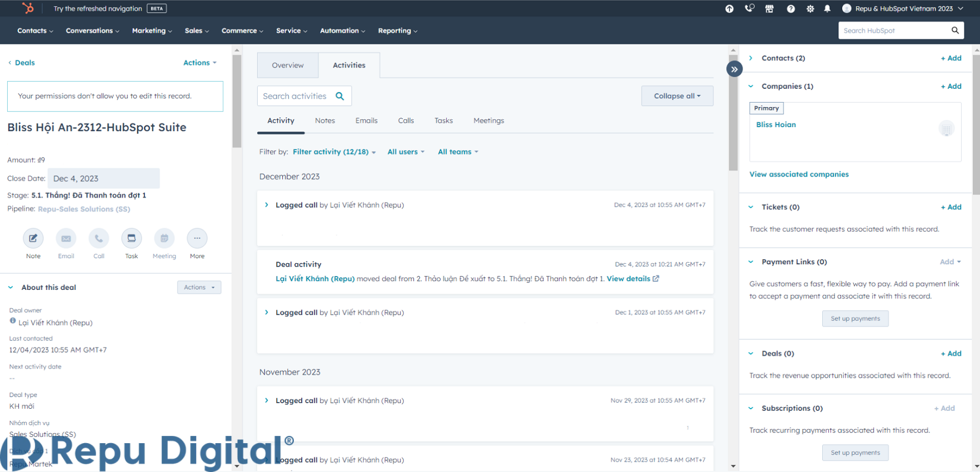The width and height of the screenshot is (980, 472).
Task: Collapse the Companies (1) section
Action: 751,86
